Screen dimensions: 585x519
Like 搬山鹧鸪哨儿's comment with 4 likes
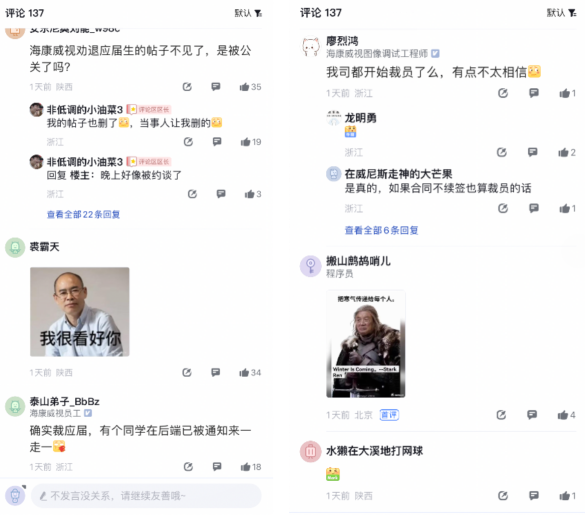(x=566, y=415)
